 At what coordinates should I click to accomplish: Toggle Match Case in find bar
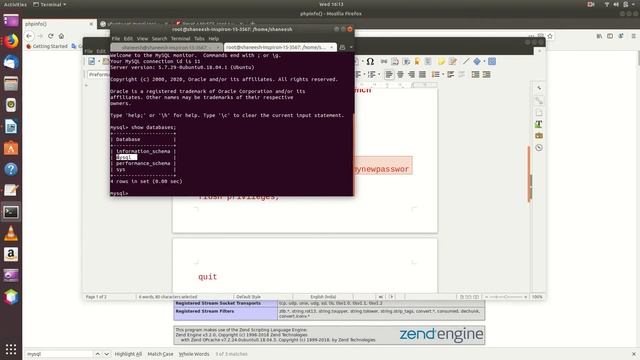click(160, 354)
